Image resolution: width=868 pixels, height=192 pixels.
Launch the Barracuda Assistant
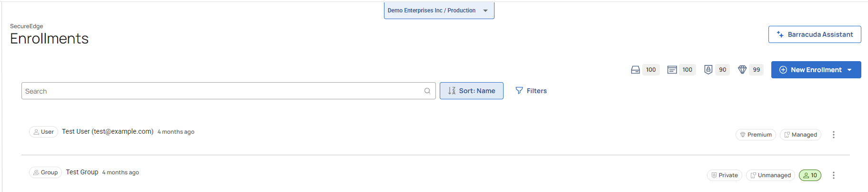[x=815, y=34]
